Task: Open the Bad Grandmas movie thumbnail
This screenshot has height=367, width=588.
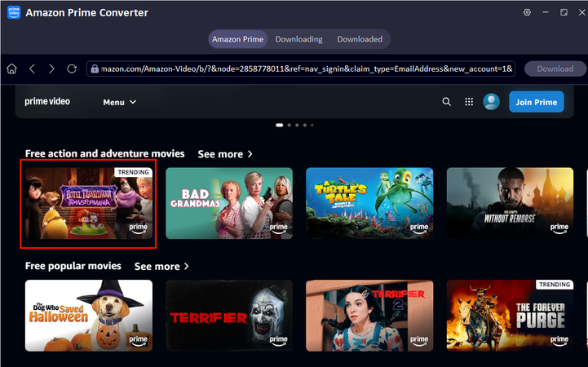Action: [229, 203]
